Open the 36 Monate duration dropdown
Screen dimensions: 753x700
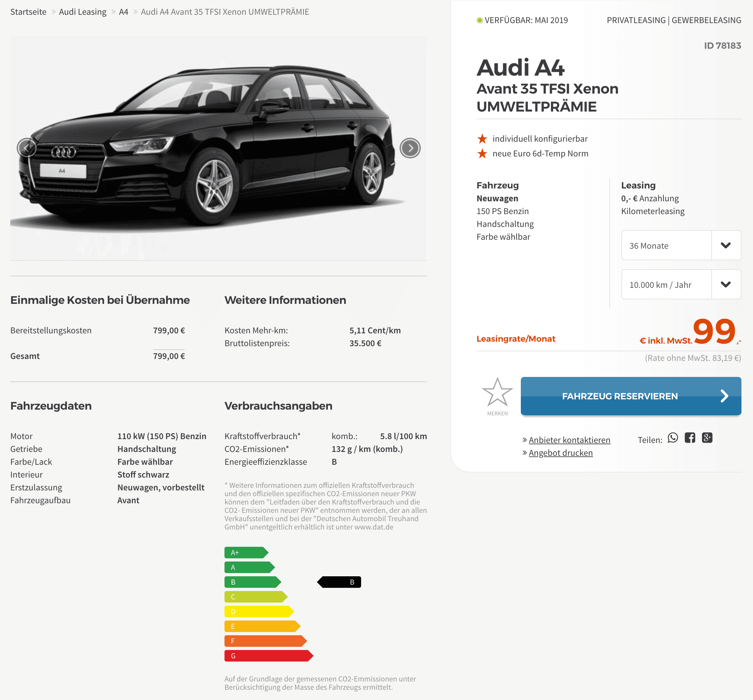click(x=681, y=245)
